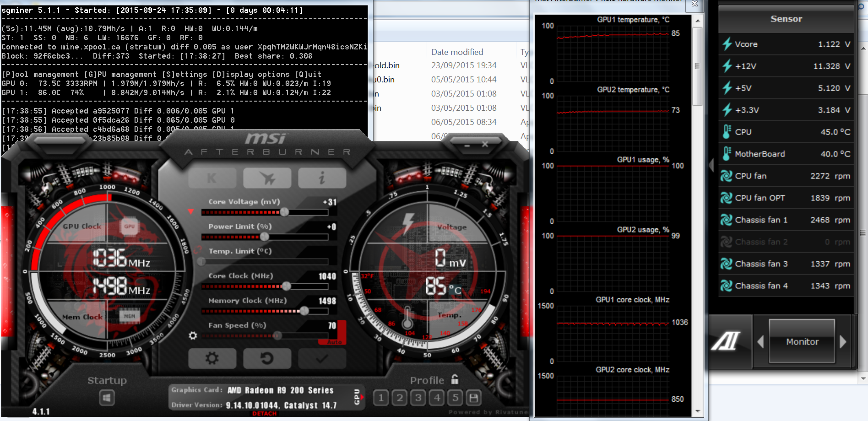868x421 pixels.
Task: Select profile slot 5
Action: pos(455,398)
